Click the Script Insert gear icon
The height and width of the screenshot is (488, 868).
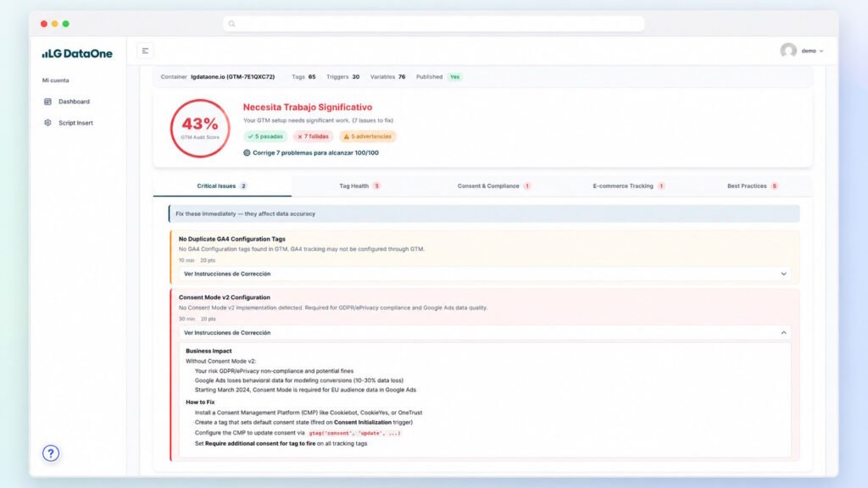pos(47,123)
